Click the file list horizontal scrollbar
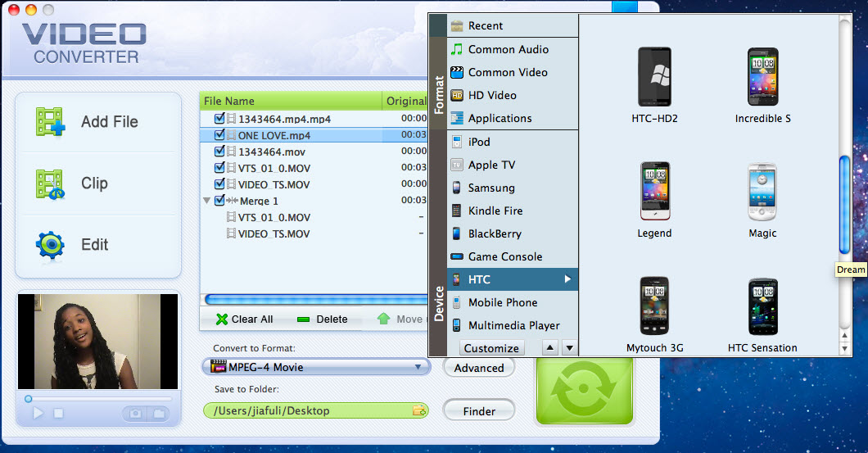Image resolution: width=868 pixels, height=453 pixels. pyautogui.click(x=316, y=300)
